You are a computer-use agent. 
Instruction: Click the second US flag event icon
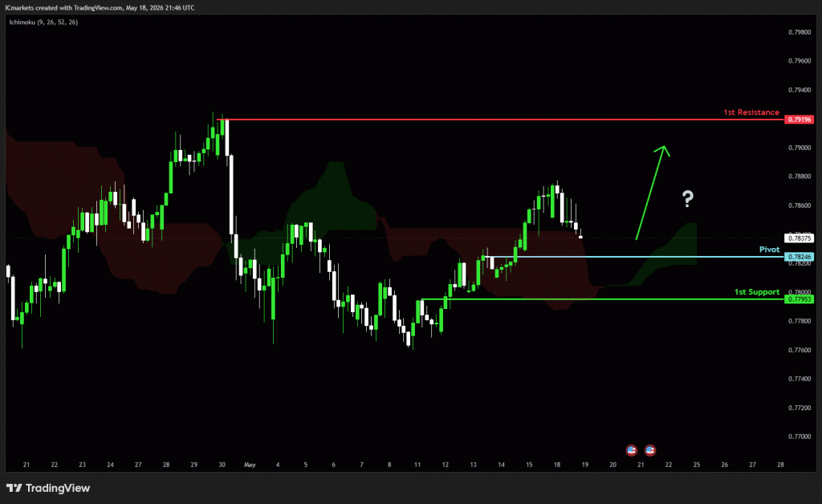click(650, 450)
